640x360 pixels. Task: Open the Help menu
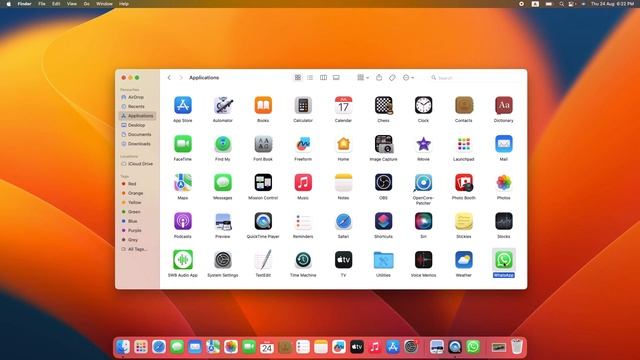click(x=124, y=4)
